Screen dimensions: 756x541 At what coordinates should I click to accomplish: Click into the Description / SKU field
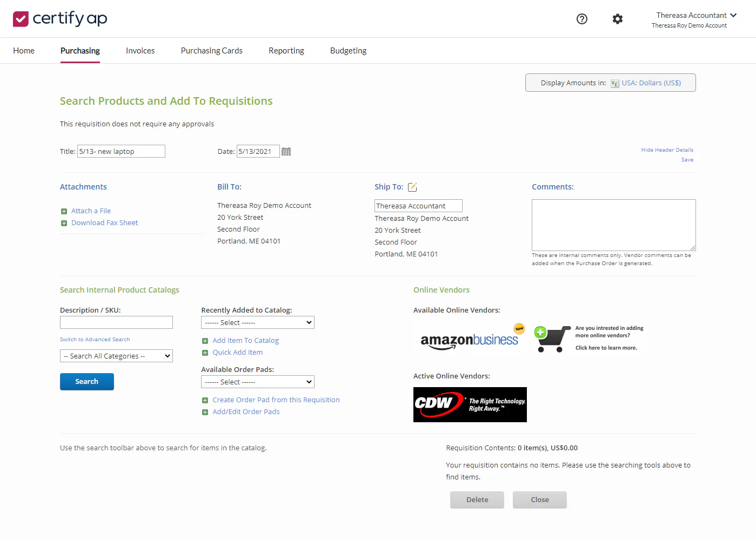coord(116,322)
